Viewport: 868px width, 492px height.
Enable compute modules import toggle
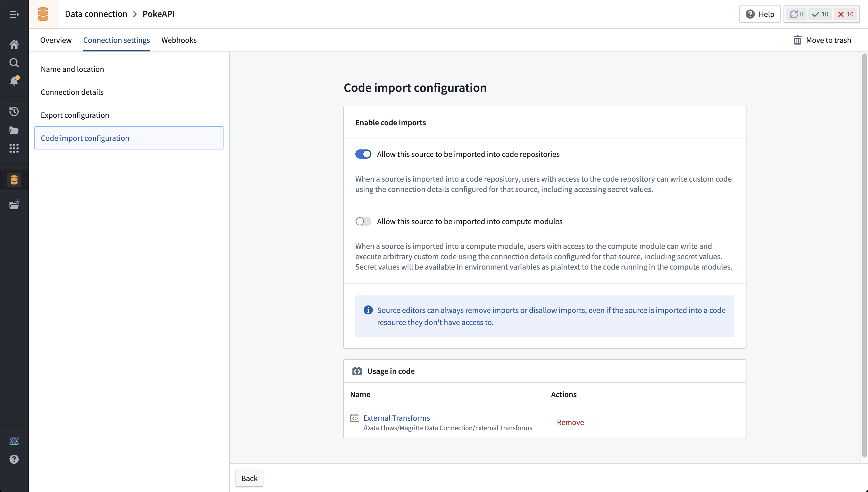click(x=363, y=221)
